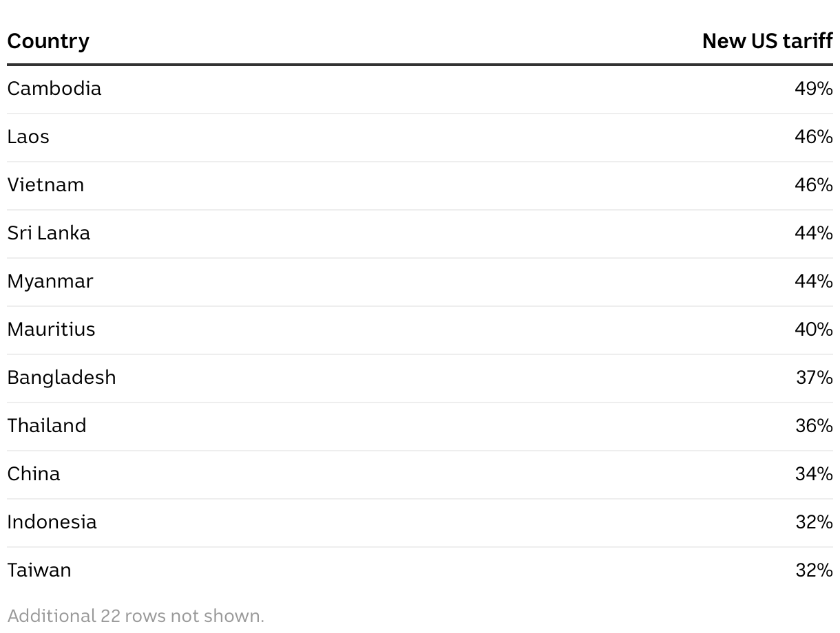The image size is (840, 633).
Task: Click Thailand in the country list
Action: click(x=47, y=426)
